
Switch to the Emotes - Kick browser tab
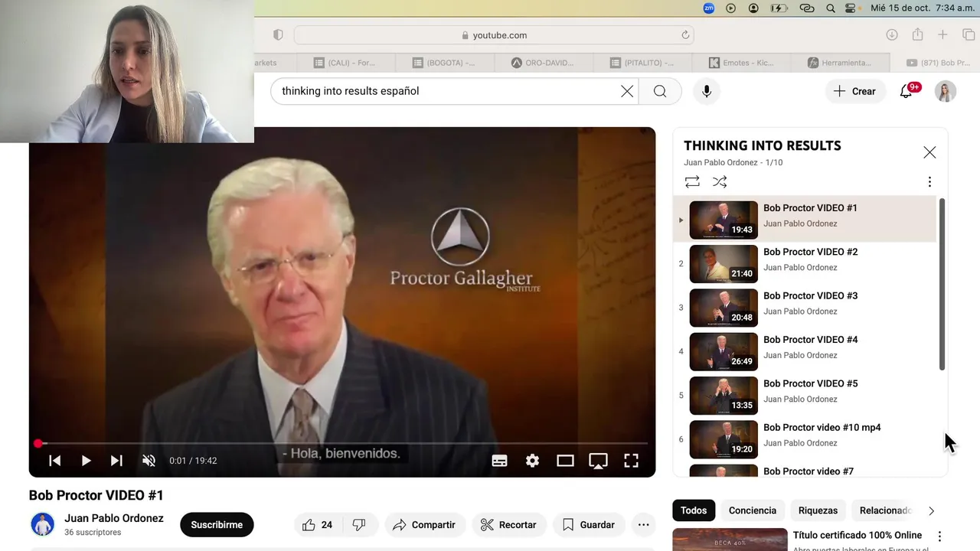[x=742, y=63]
